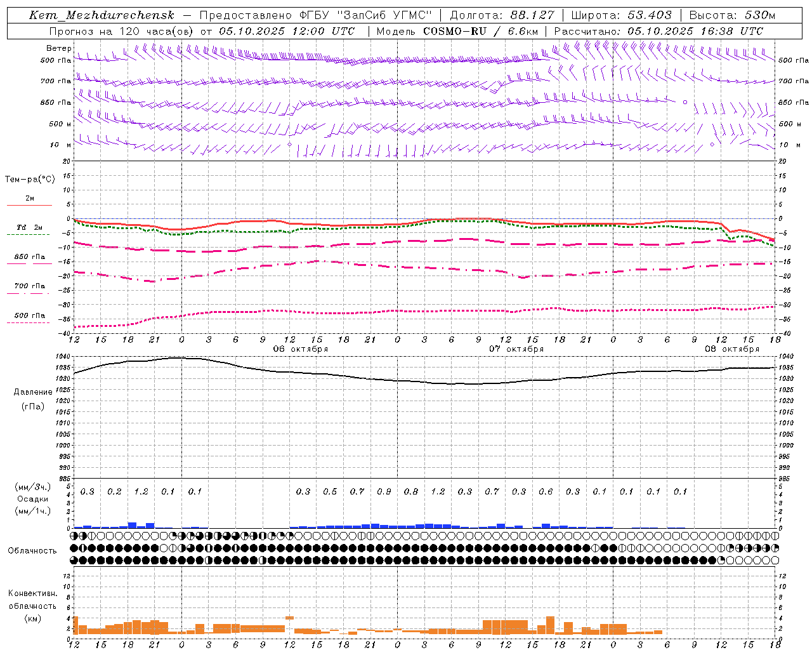Click the red 2м legend line sample
This screenshot has height=650, width=812.
[29, 205]
